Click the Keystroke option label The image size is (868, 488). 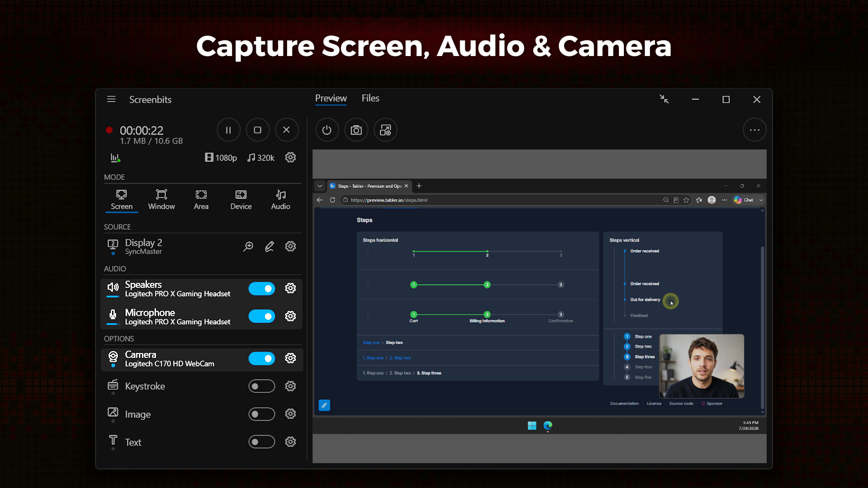coord(145,386)
